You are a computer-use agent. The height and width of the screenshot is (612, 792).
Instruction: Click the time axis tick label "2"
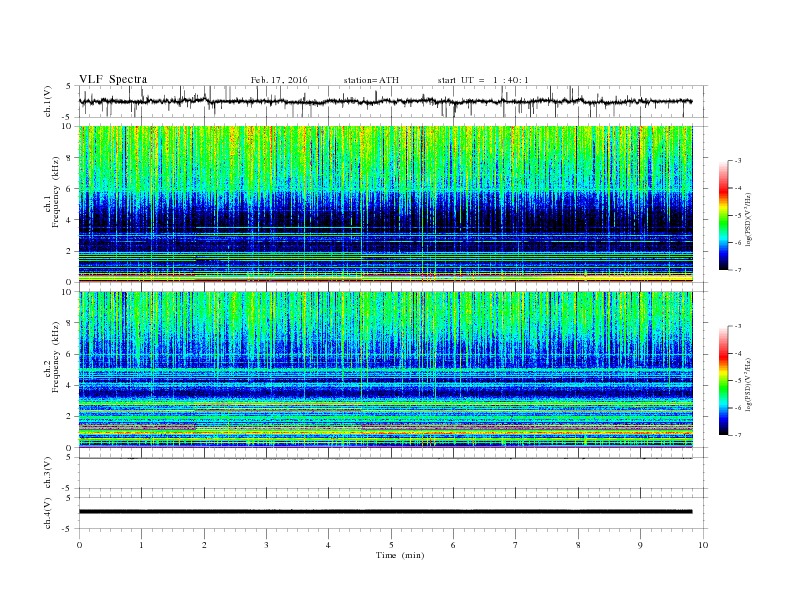(204, 545)
